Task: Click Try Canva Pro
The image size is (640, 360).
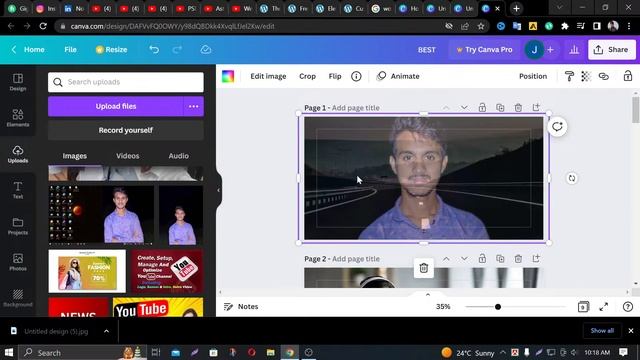Action: pos(484,50)
